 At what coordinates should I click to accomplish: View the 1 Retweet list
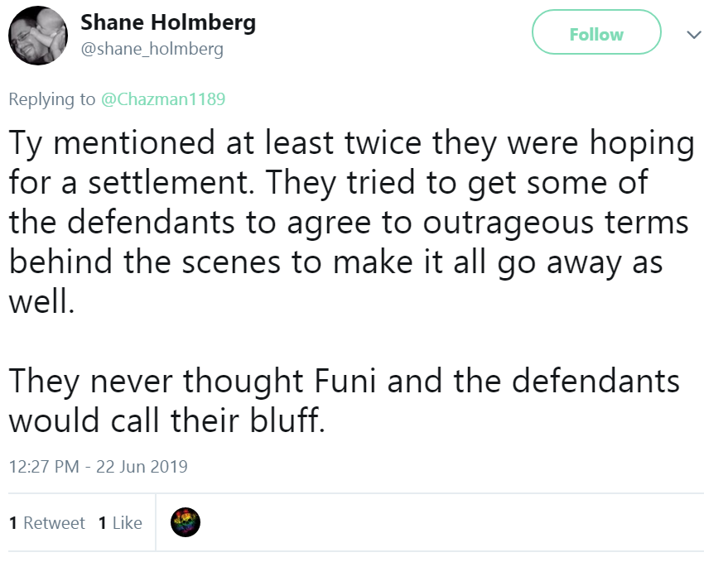47,522
